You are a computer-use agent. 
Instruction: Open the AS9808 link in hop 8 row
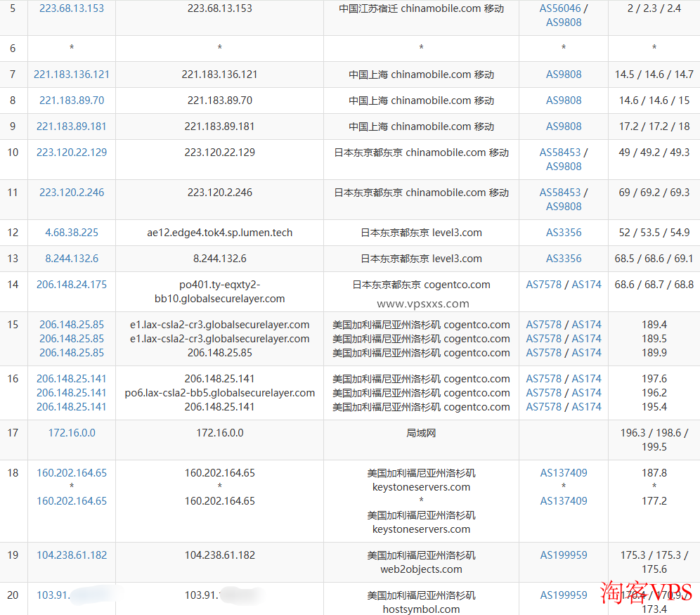pos(564,101)
